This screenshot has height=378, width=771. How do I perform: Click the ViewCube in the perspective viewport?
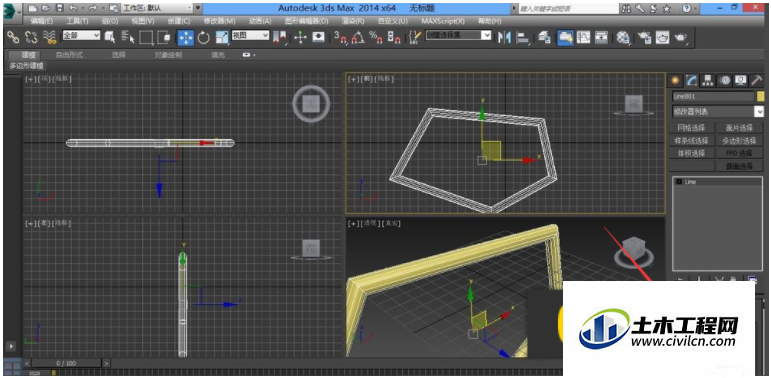[634, 251]
